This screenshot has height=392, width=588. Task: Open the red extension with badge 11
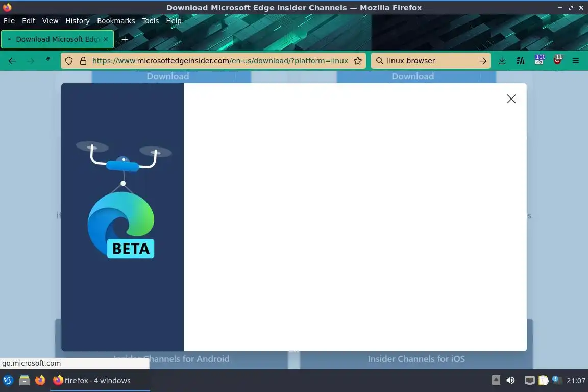(557, 60)
